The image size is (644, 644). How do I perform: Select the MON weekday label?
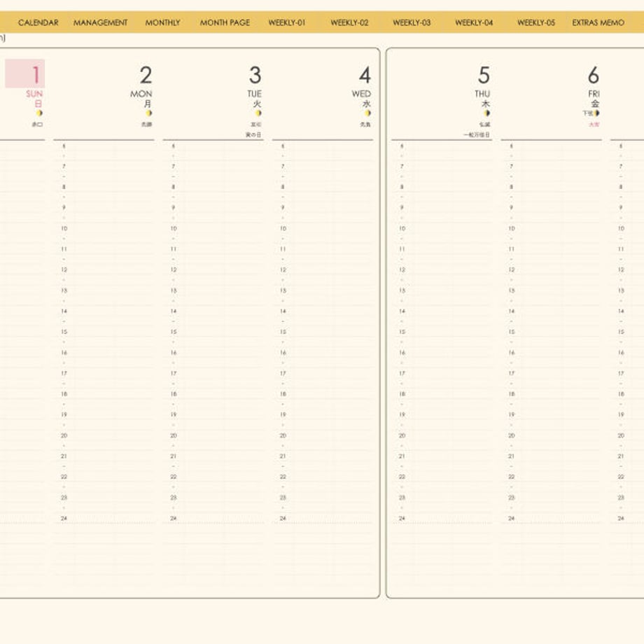pyautogui.click(x=141, y=94)
